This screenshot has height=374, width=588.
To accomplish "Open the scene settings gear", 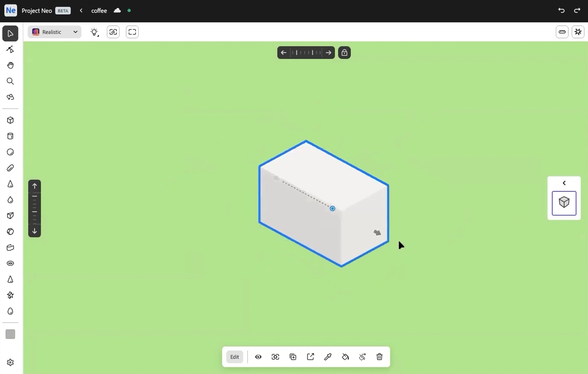I will [x=10, y=362].
